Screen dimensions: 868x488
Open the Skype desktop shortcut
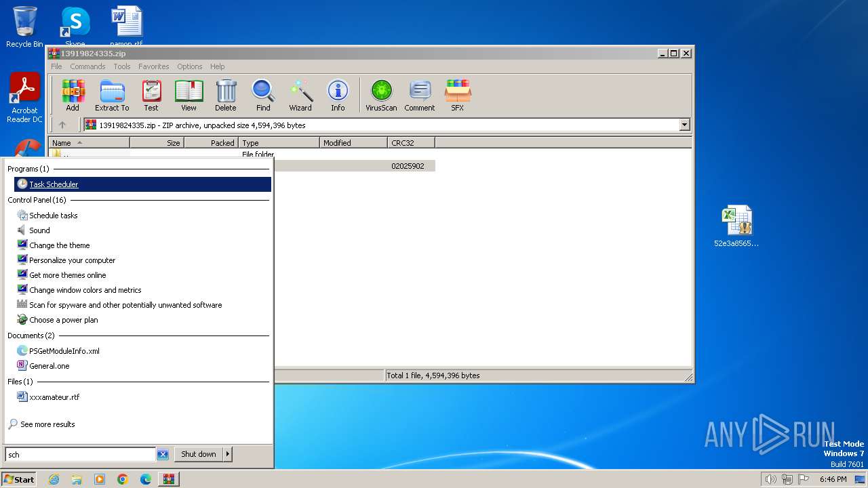tap(75, 27)
